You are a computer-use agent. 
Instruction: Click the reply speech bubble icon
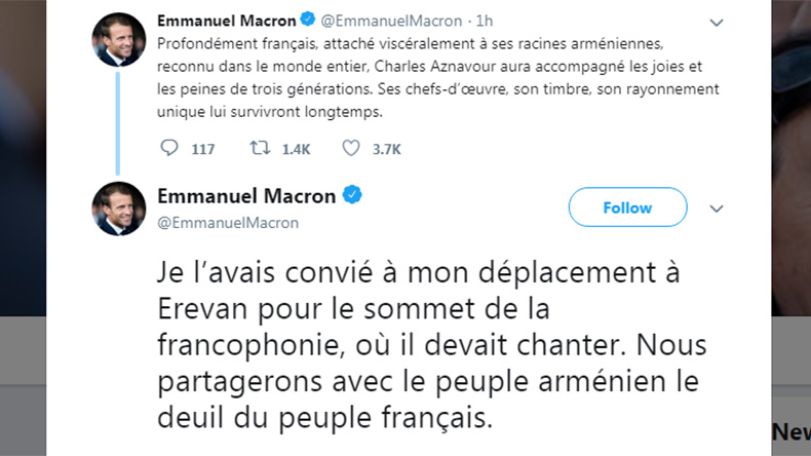click(x=169, y=148)
